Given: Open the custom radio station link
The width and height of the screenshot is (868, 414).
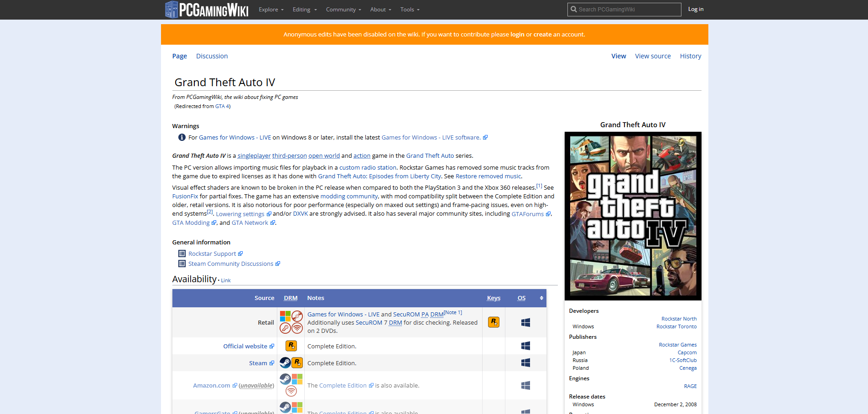Looking at the screenshot, I should point(368,168).
